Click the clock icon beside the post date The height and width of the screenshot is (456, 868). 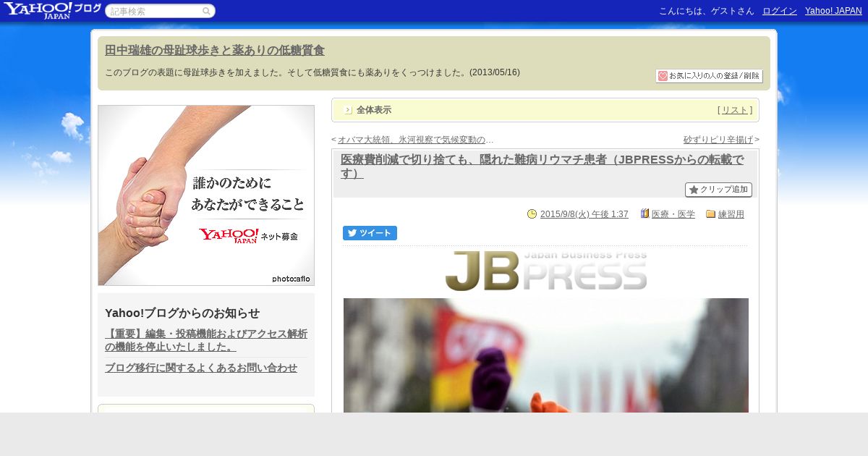click(532, 214)
